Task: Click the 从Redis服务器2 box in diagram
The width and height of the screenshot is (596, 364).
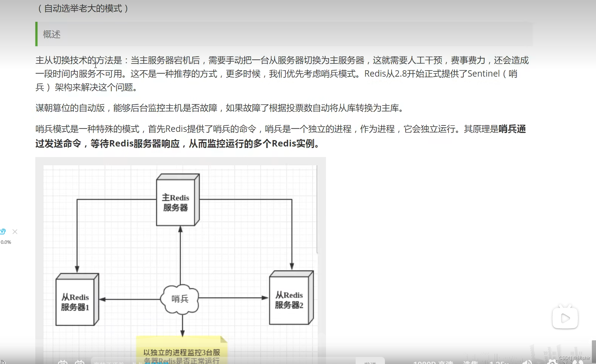Action: point(291,298)
